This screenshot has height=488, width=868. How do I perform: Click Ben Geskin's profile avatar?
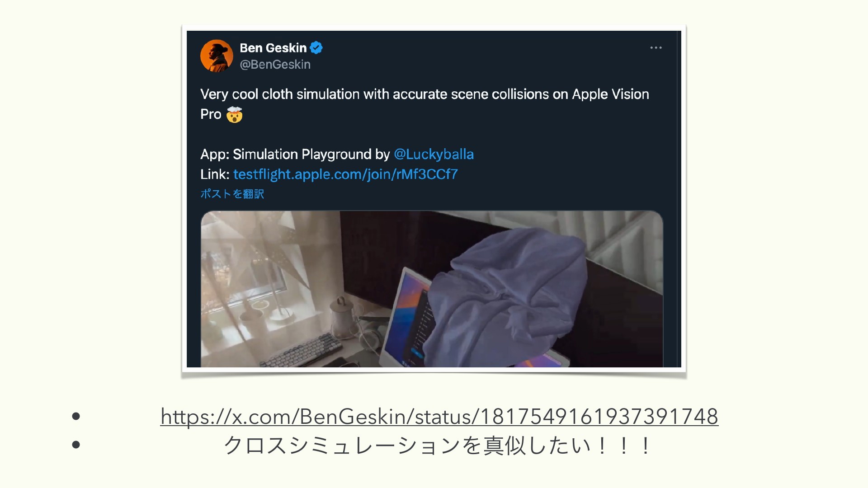[217, 56]
